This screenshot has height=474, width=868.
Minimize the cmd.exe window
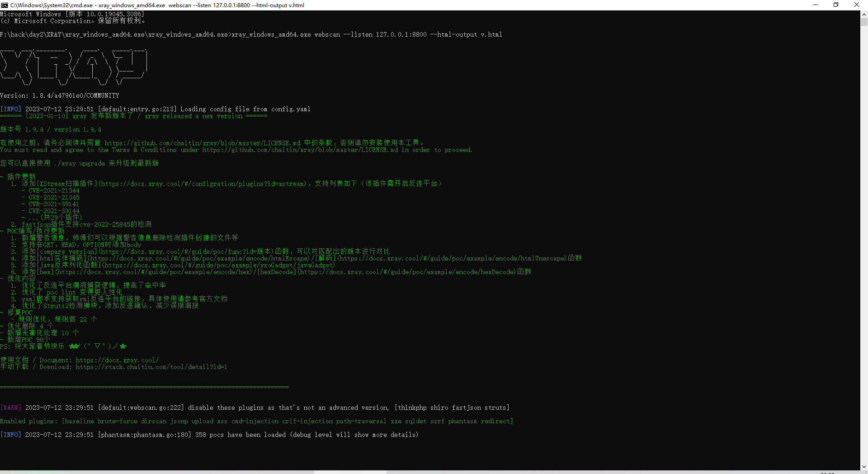tap(816, 5)
